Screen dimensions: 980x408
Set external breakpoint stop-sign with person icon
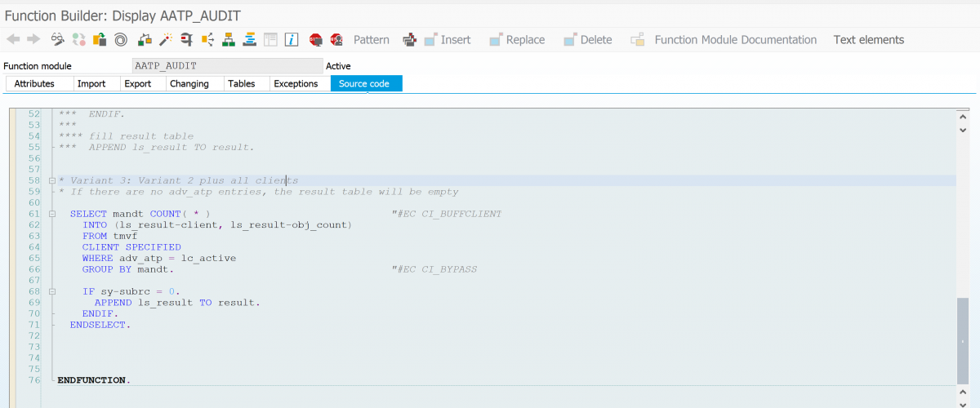336,39
